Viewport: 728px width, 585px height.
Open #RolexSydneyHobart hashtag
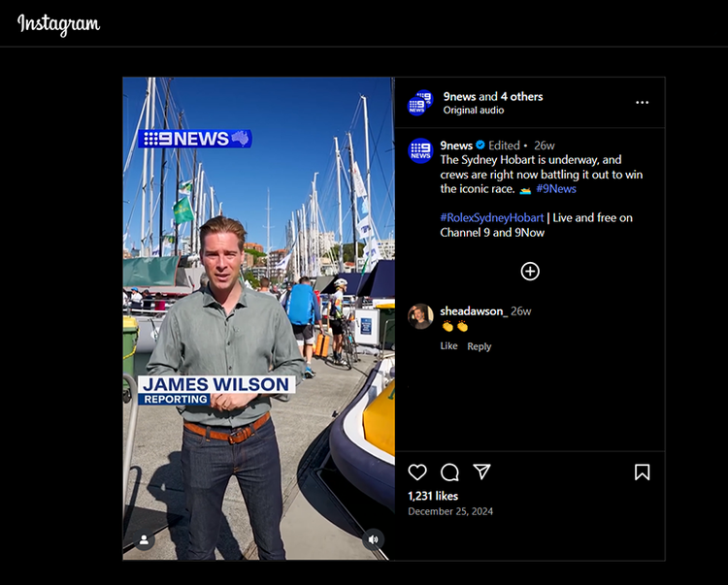491,218
